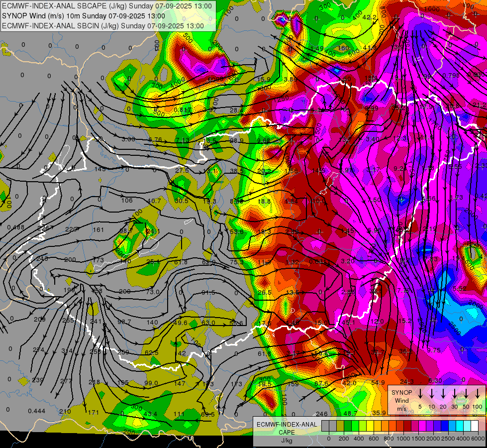Viewport: 487px width, 448px height.
Task: Click the map value 241
Action: point(96,321)
